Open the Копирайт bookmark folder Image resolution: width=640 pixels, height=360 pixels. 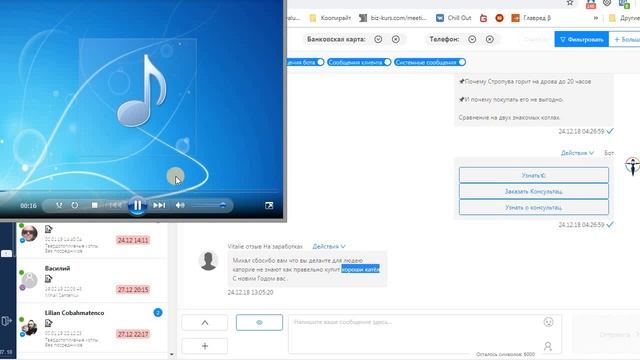(x=330, y=18)
